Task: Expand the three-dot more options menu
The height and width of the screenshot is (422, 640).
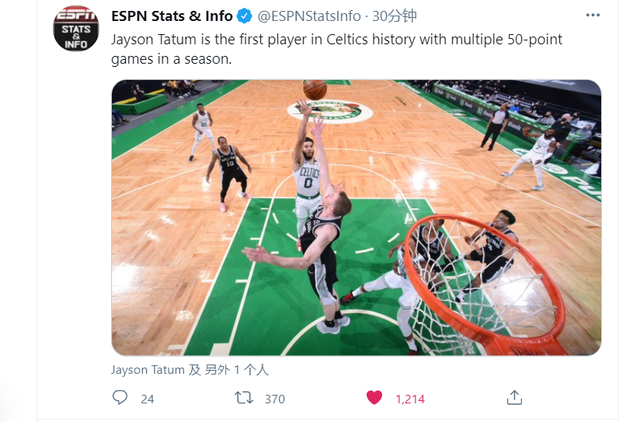Action: pos(593,15)
